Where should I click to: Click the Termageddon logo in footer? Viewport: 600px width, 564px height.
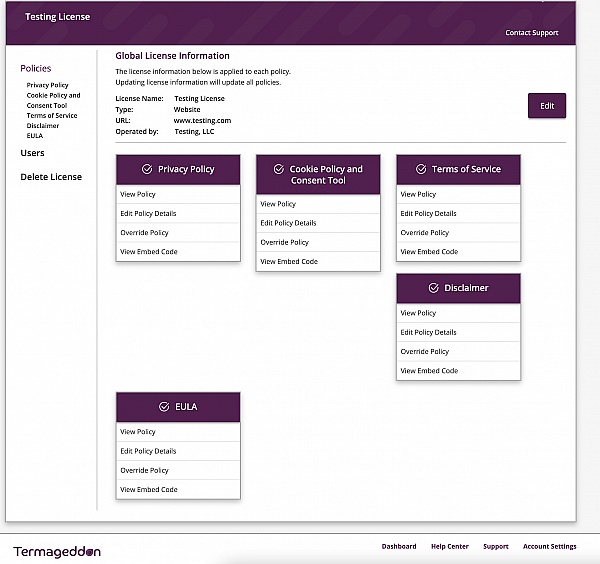(x=57, y=551)
